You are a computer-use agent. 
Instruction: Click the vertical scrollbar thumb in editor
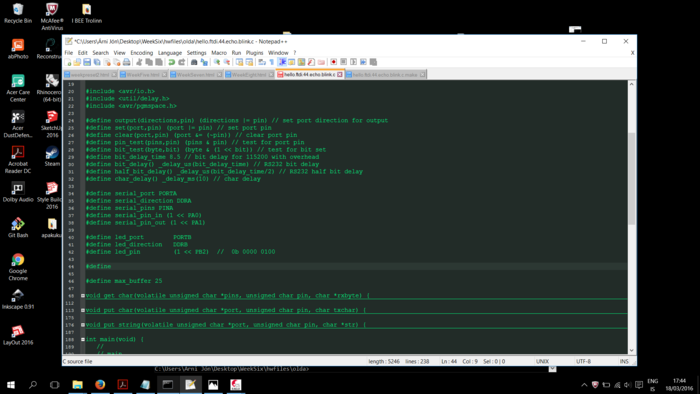[632, 178]
